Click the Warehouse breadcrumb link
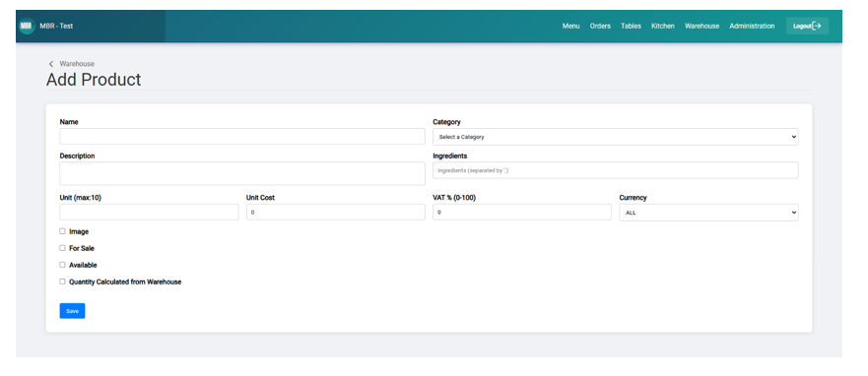 [x=77, y=64]
